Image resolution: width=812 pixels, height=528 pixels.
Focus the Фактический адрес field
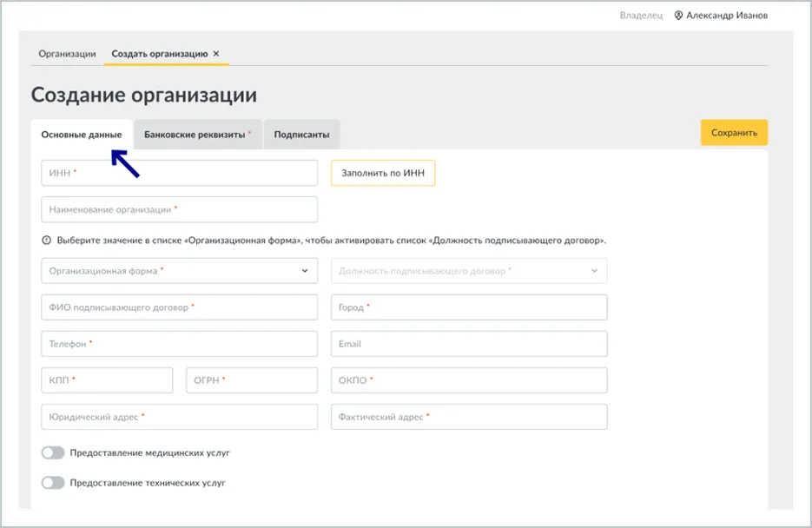[x=469, y=417]
